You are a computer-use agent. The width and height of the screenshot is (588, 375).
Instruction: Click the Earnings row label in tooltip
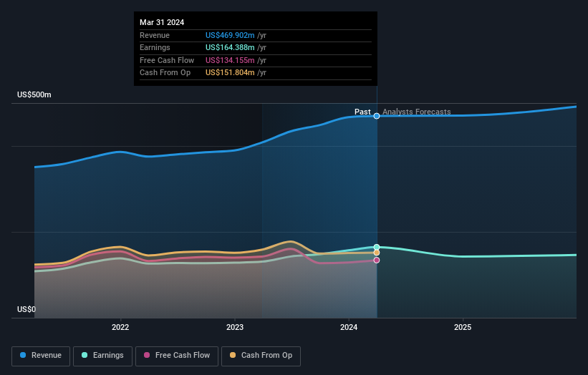click(x=155, y=47)
